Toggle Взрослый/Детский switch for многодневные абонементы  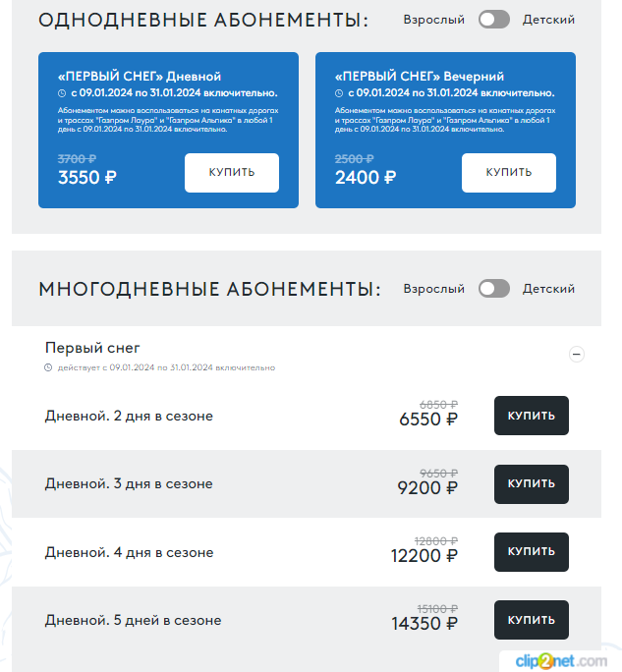click(494, 289)
